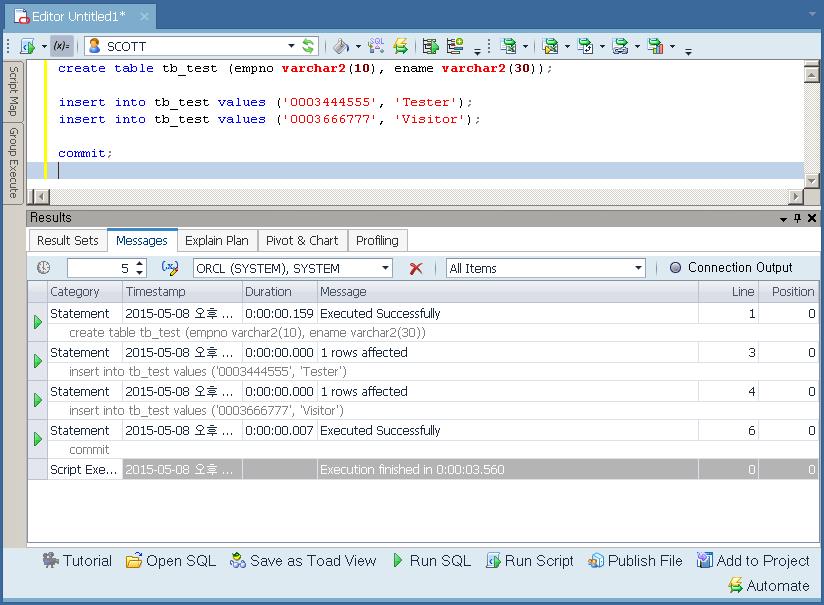The image size is (824, 605).
Task: Open the ORCL (SYSTEM) connection filter dropdown
Action: 386,268
